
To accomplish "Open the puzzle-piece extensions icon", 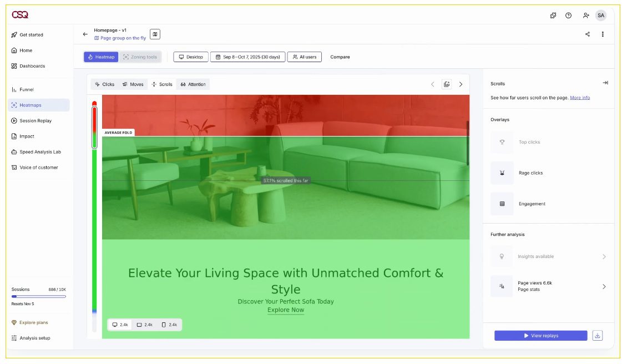I will click(x=553, y=16).
